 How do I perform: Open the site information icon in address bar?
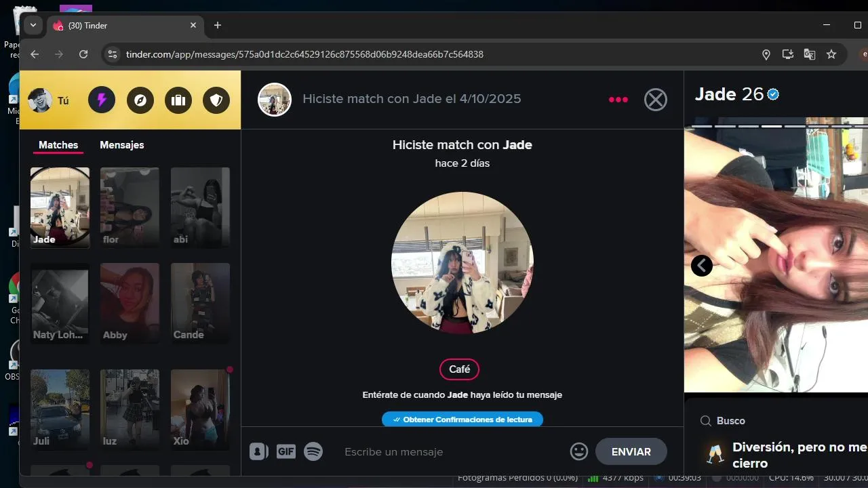[x=113, y=54]
